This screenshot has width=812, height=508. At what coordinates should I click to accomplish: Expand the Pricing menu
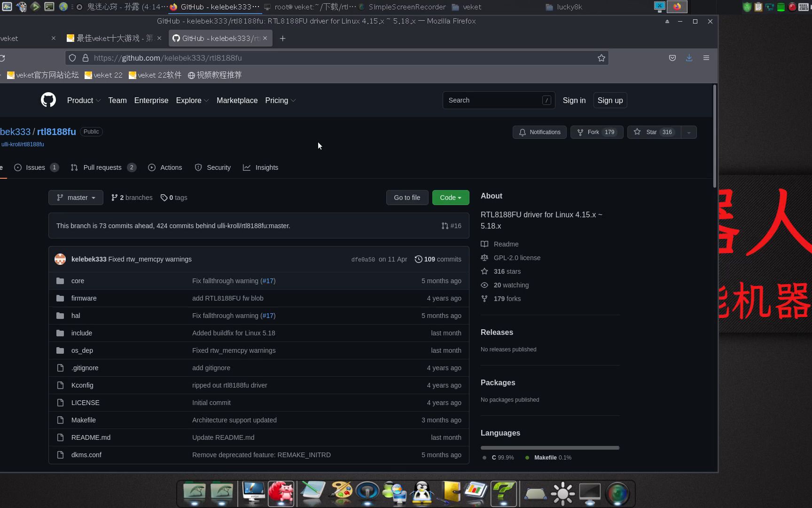(280, 100)
